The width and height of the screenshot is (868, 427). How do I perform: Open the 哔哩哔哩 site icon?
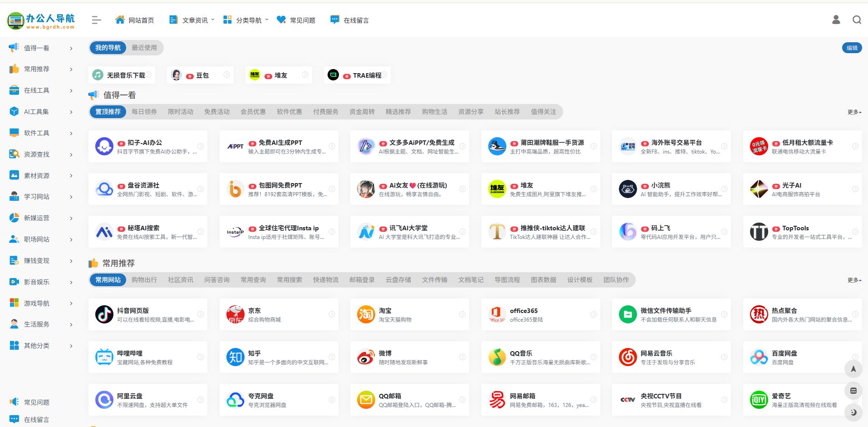click(104, 357)
